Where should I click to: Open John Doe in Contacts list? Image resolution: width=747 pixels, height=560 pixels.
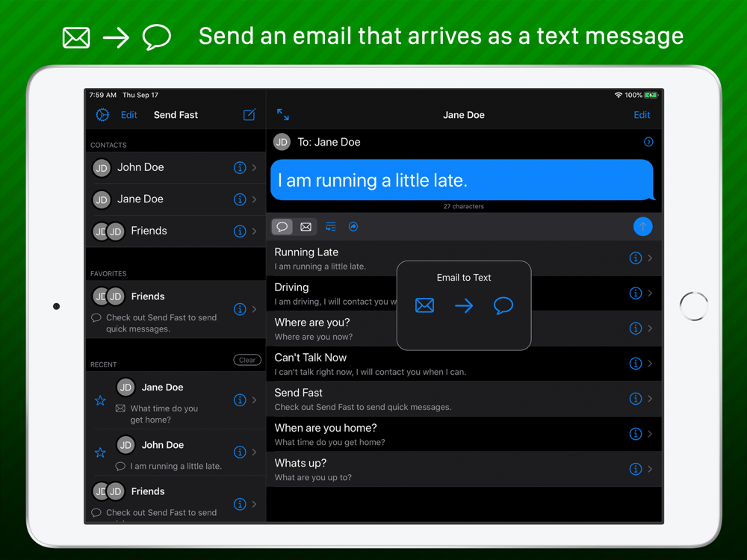(x=176, y=167)
